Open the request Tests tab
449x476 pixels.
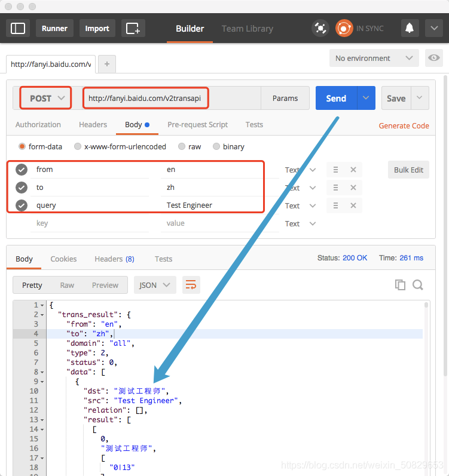tap(254, 125)
